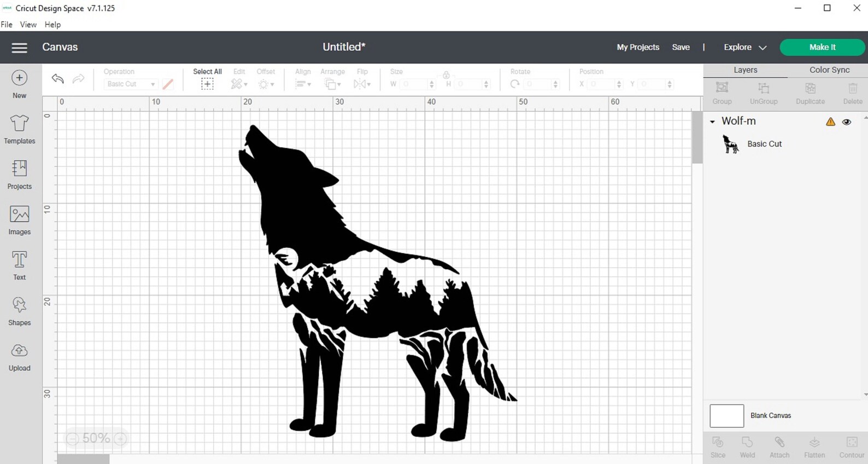Zoom out with the minus button

(73, 438)
